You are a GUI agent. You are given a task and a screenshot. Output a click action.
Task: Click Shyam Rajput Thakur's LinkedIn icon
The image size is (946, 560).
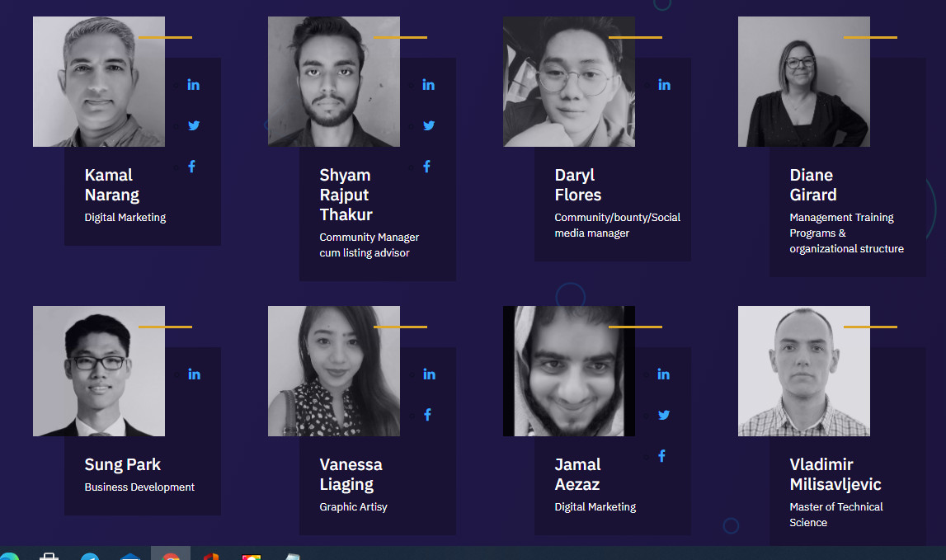tap(428, 85)
